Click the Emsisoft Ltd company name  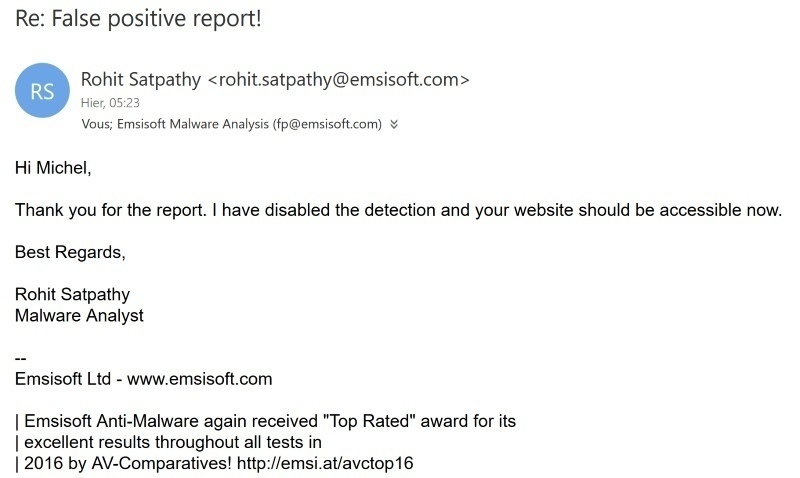point(63,379)
